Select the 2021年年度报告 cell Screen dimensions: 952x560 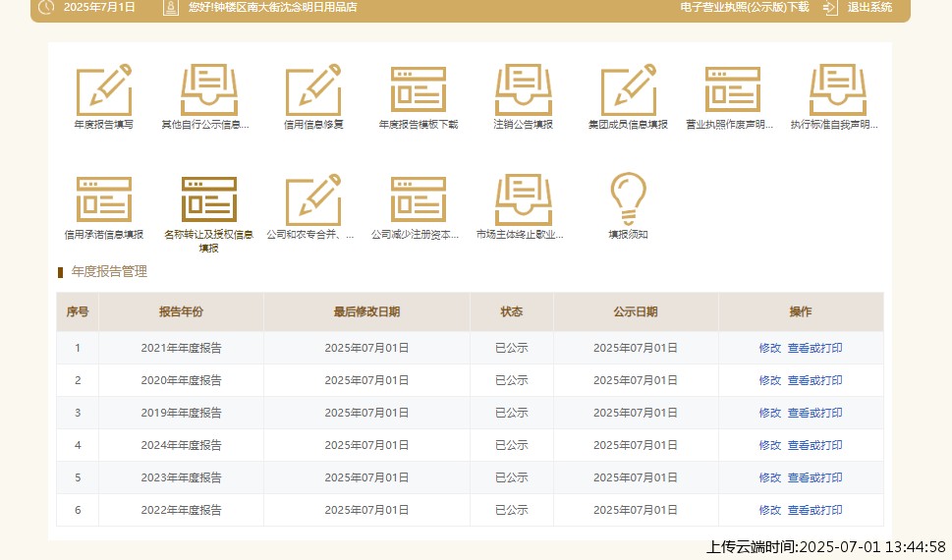coord(181,348)
